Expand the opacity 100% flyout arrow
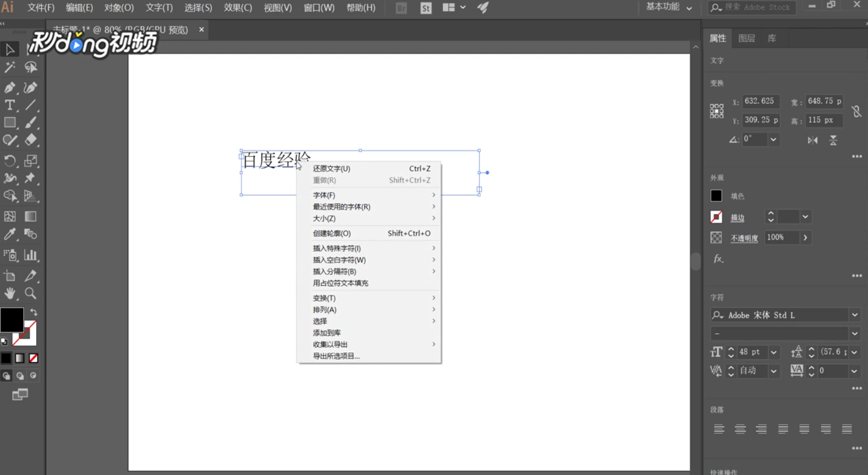The width and height of the screenshot is (868, 475). [x=805, y=237]
